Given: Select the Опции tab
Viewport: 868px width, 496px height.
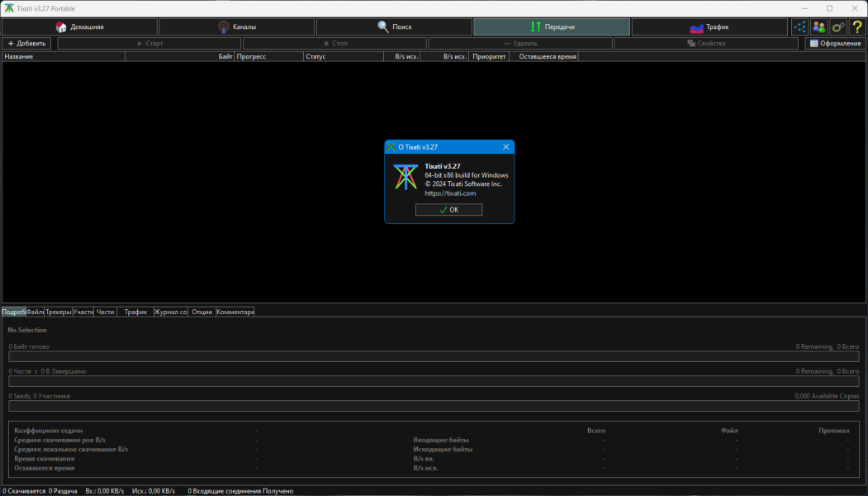Looking at the screenshot, I should (x=202, y=312).
